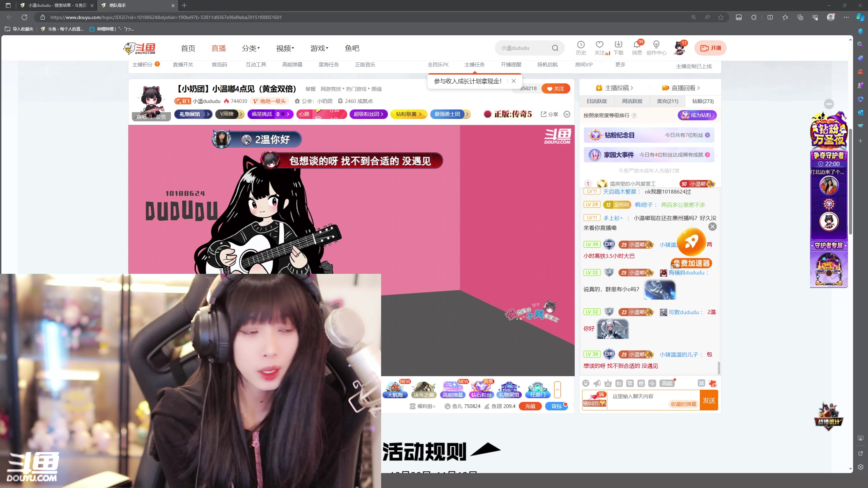Switch to 周活跃度 tab

[632, 101]
